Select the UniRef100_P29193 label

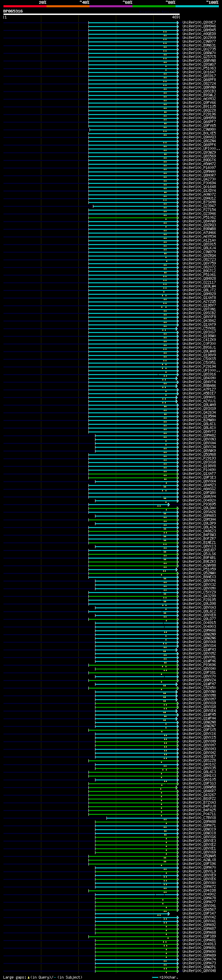tap(199, 459)
